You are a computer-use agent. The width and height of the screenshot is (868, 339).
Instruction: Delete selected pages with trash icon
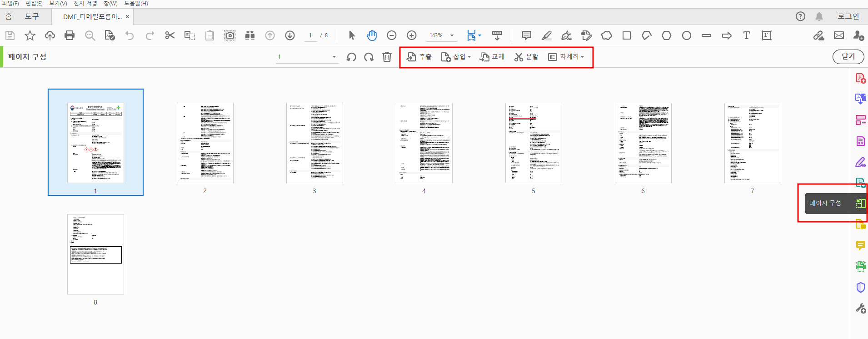[387, 57]
